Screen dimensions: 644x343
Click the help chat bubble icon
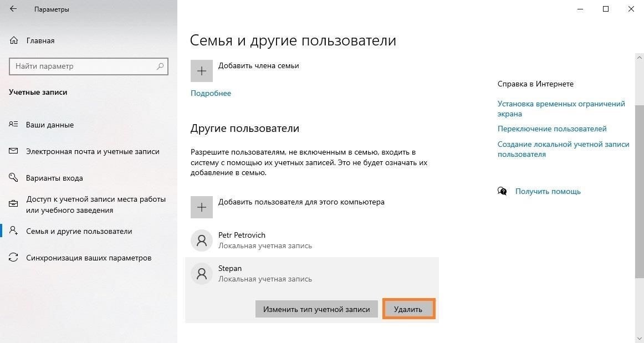click(502, 191)
